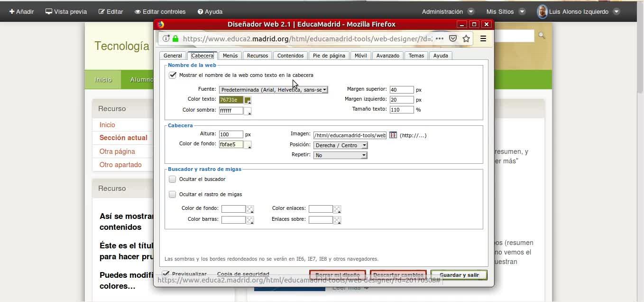Click the Borrar mi diseño button
The width and height of the screenshot is (644, 302).
338,275
